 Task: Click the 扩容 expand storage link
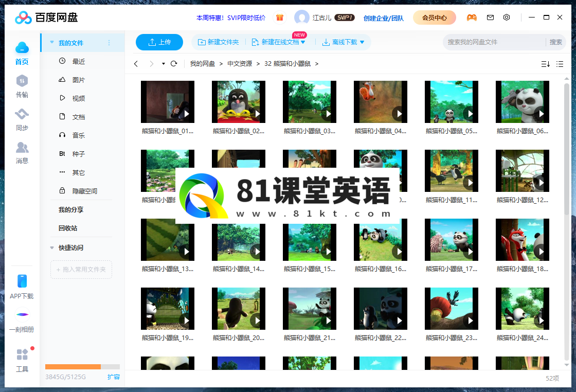[114, 377]
